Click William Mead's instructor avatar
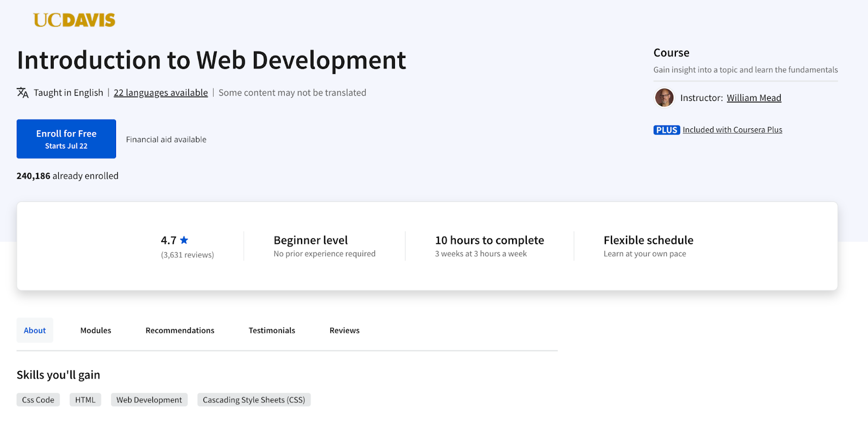The image size is (868, 429). coord(664,98)
